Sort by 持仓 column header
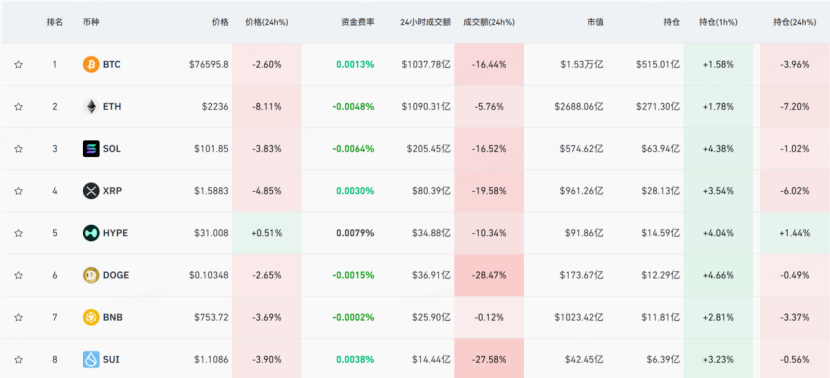This screenshot has height=378, width=830. [x=672, y=22]
